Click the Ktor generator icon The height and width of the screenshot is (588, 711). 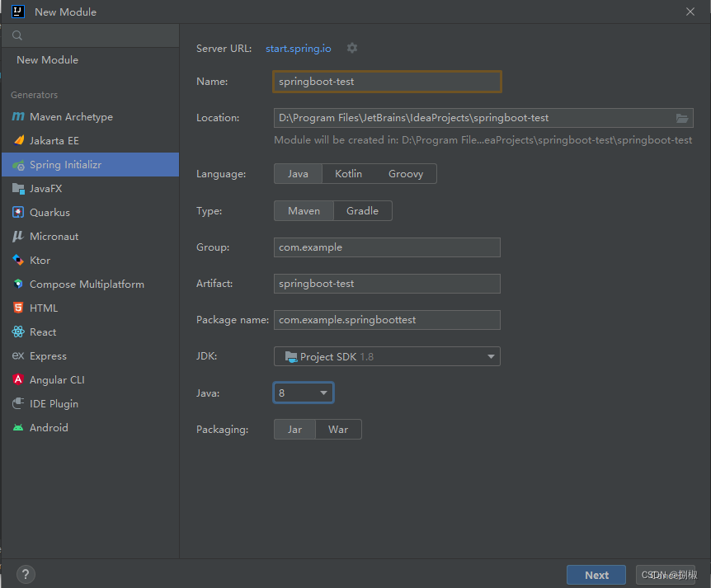point(18,261)
